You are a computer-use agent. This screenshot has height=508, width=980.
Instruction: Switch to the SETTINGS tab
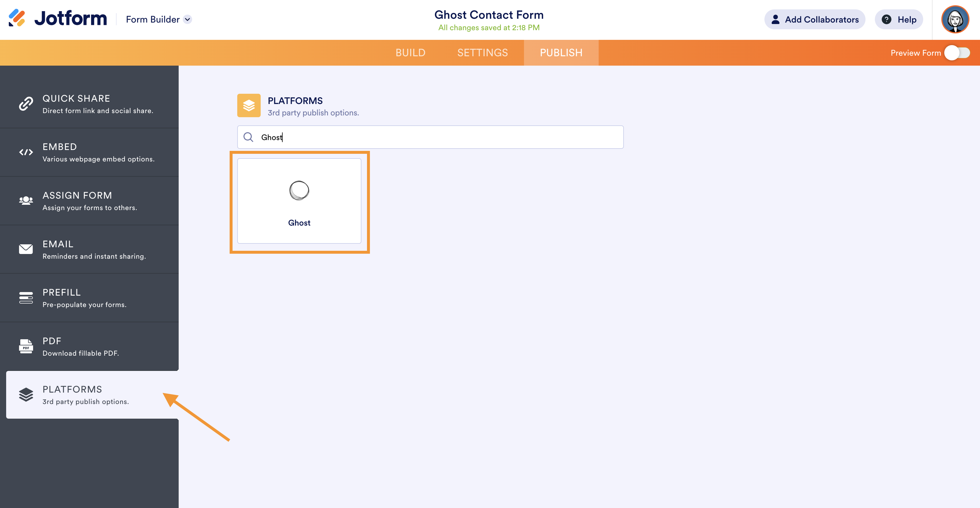[482, 53]
